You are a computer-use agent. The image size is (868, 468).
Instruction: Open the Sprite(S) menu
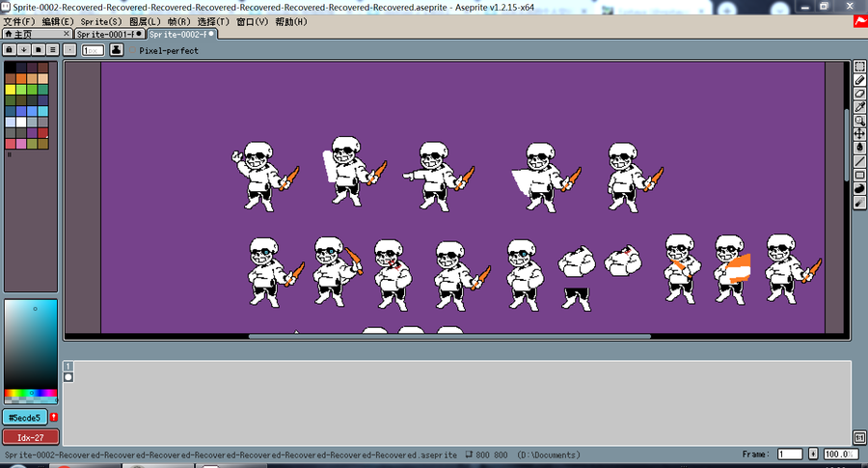101,21
